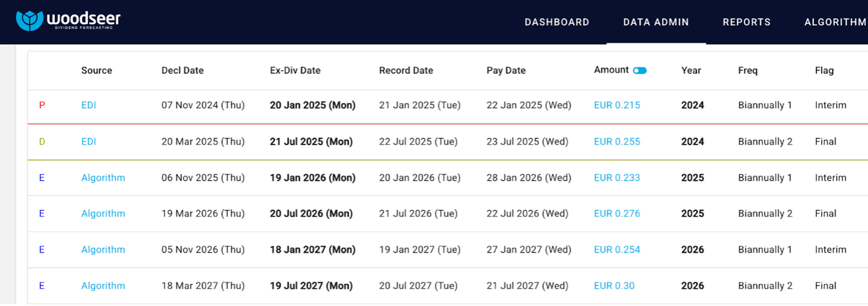868x306 pixels.
Task: Open Algorithm source for 20 Jul 2026 row
Action: pyautogui.click(x=103, y=214)
